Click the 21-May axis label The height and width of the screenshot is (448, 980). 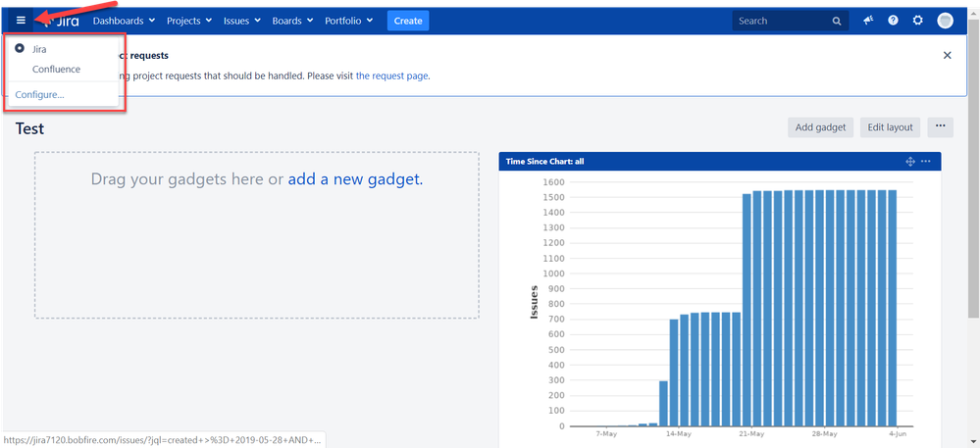tap(751, 433)
